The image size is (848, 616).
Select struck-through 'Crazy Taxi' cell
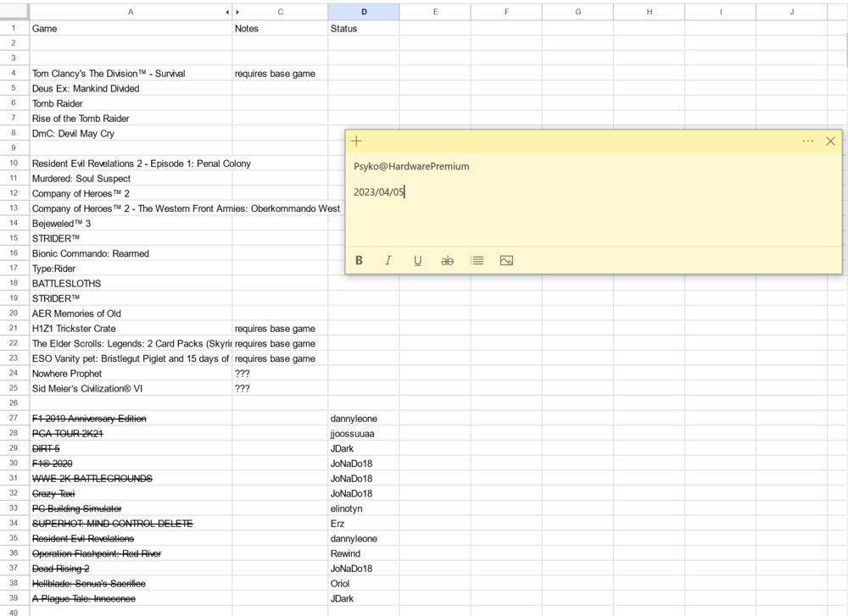pos(131,493)
